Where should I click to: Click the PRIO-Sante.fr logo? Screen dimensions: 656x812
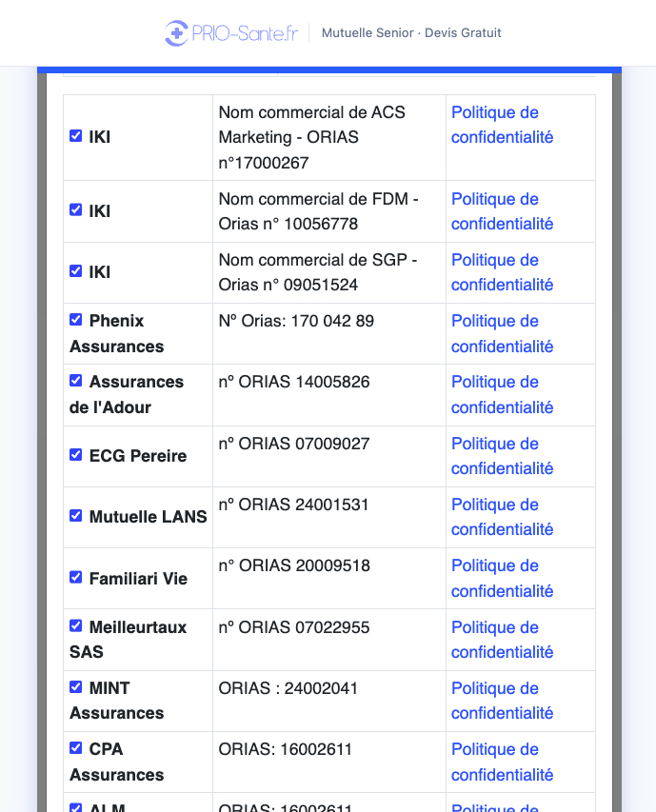click(x=231, y=33)
